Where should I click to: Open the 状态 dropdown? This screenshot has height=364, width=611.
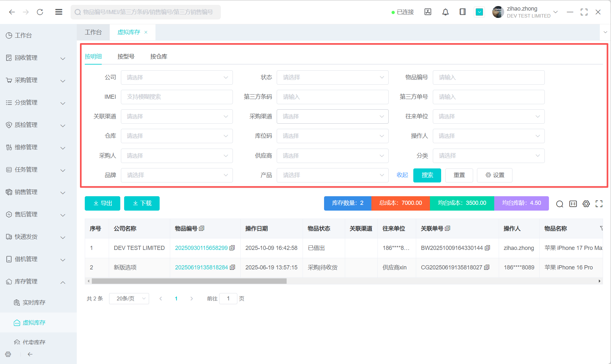332,78
